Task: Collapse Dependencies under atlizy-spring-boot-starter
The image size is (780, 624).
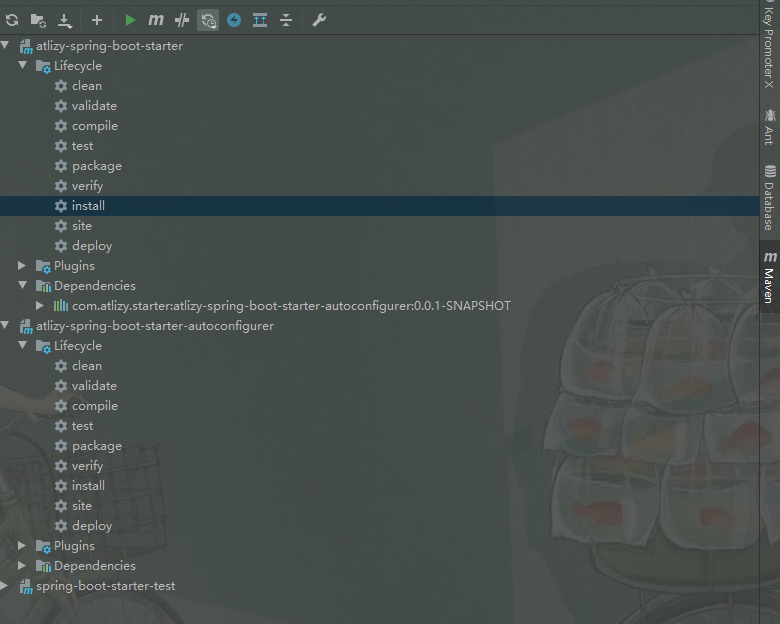Action: pos(22,285)
